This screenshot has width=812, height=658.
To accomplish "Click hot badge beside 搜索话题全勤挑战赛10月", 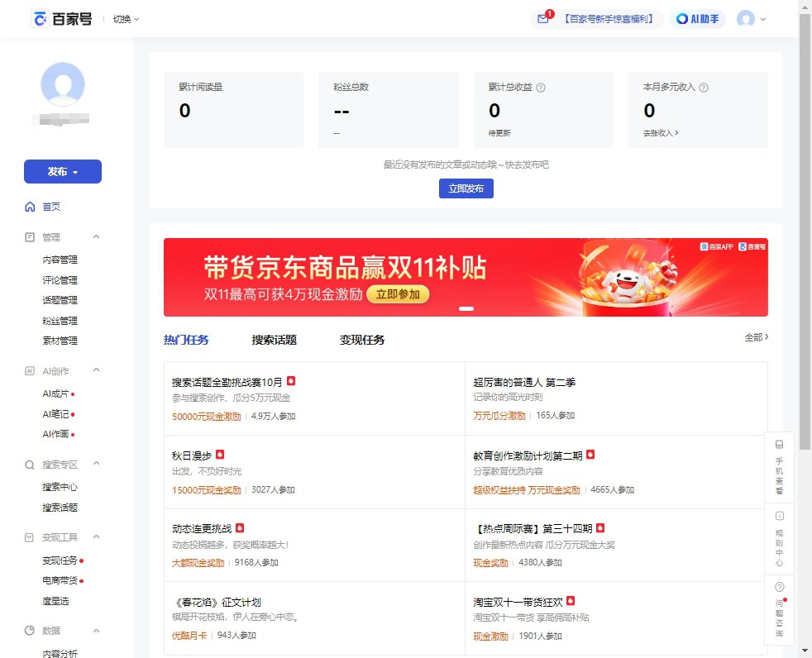I will pyautogui.click(x=291, y=381).
